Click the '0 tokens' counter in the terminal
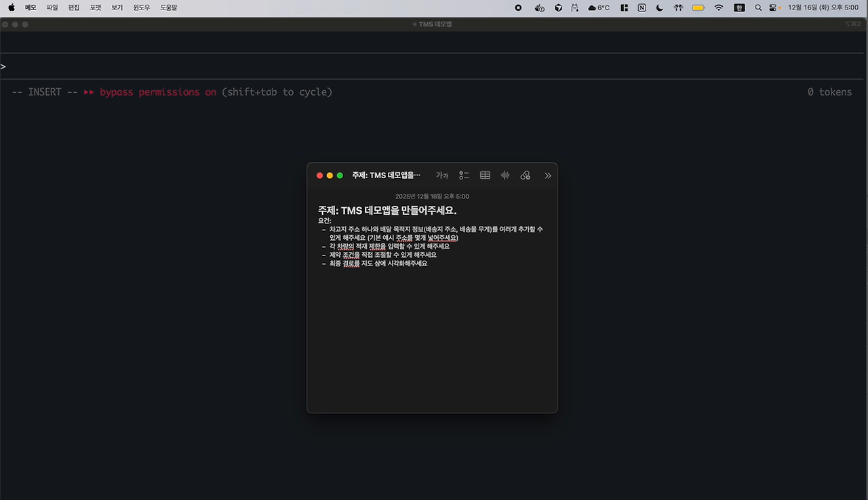Screen dimensions: 868x500 point(829,92)
